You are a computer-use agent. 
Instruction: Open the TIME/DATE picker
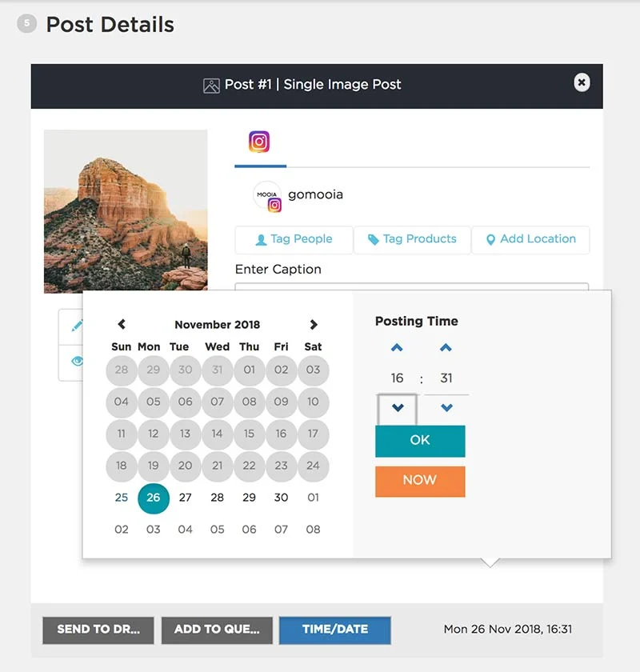pyautogui.click(x=334, y=630)
